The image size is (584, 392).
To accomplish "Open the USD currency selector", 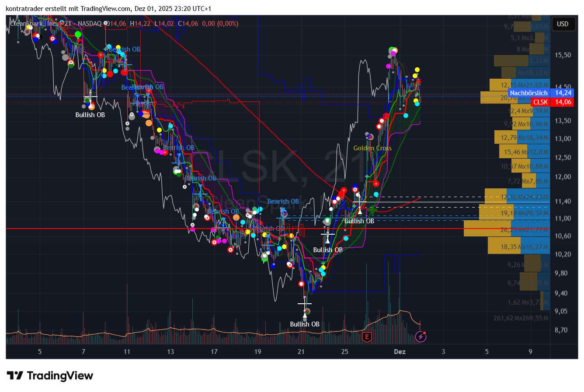I will [x=563, y=24].
